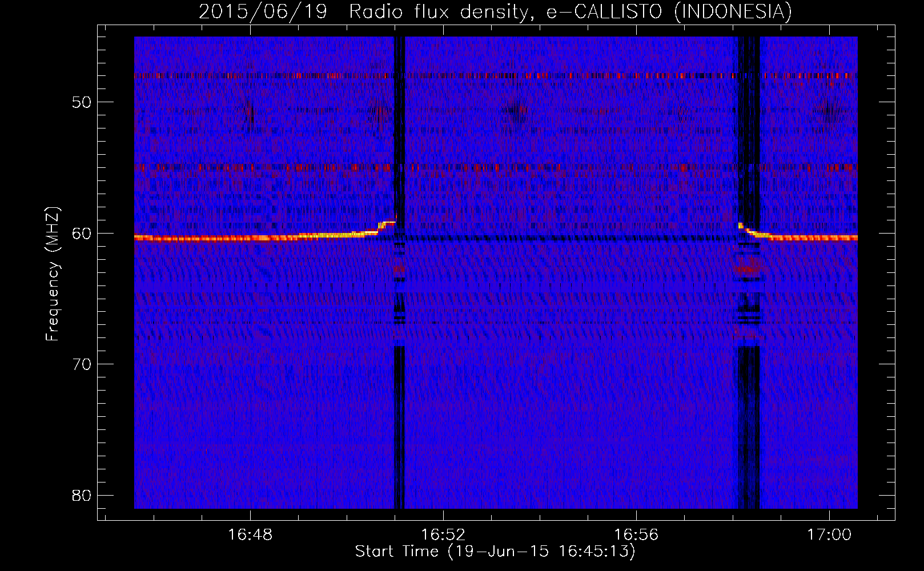Click the 16:48 time tick label
Viewport: 924px width, 571px height.
[x=250, y=535]
